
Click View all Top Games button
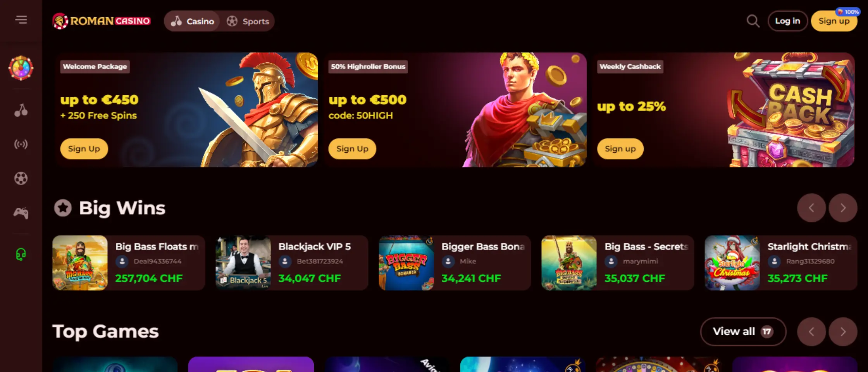click(743, 332)
